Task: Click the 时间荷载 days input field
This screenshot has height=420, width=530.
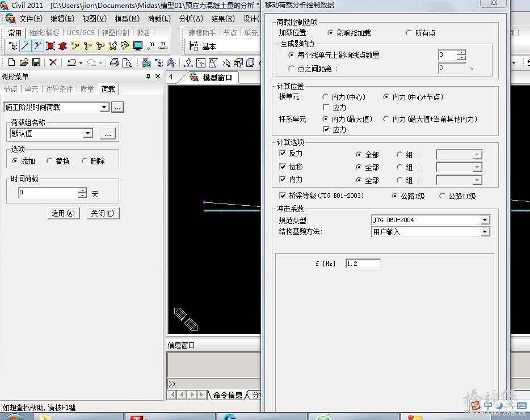Action: pos(48,193)
